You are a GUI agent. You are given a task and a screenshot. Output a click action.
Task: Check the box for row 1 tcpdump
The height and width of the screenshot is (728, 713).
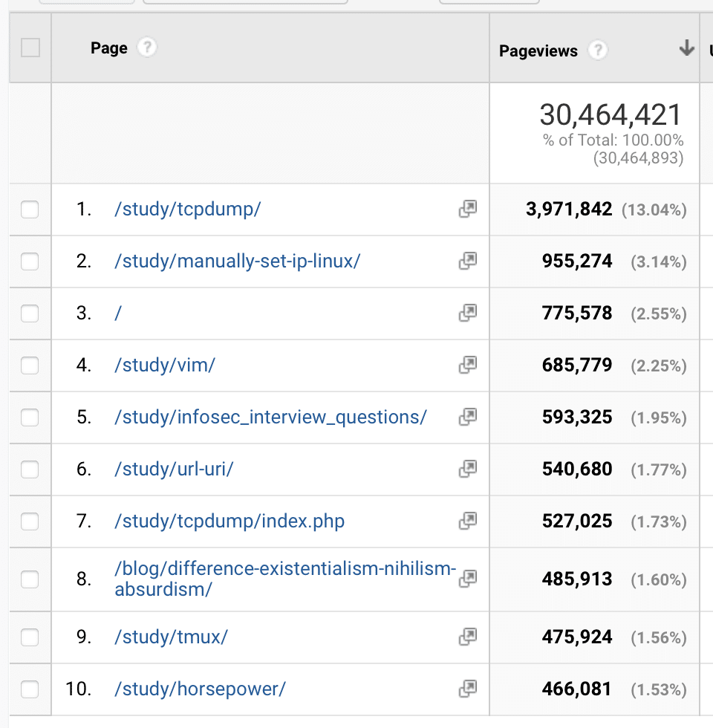tap(30, 209)
